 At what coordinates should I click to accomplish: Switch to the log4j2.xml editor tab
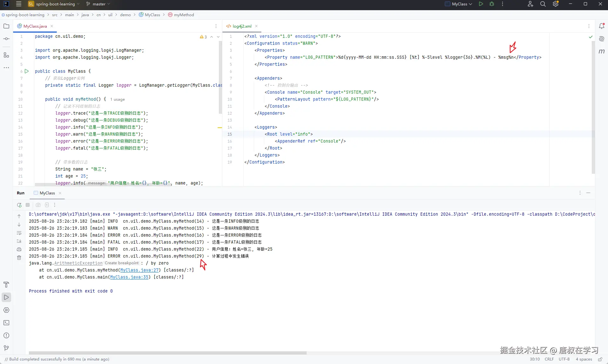tap(242, 26)
